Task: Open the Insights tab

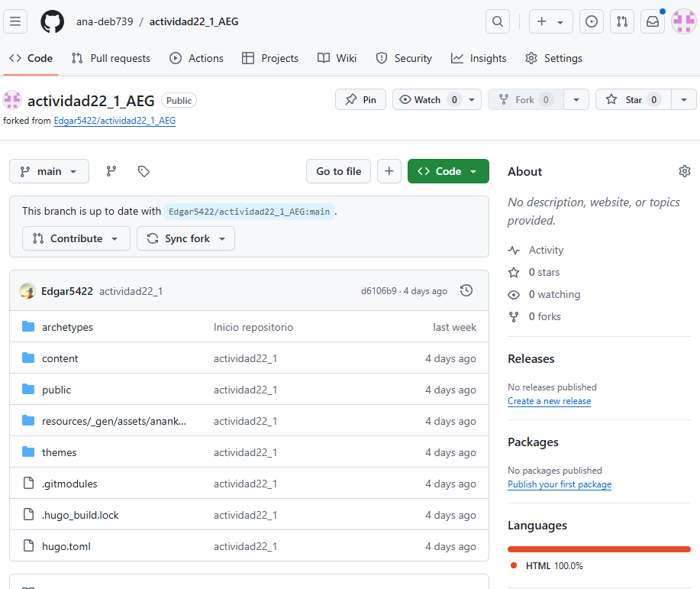Action: point(479,58)
